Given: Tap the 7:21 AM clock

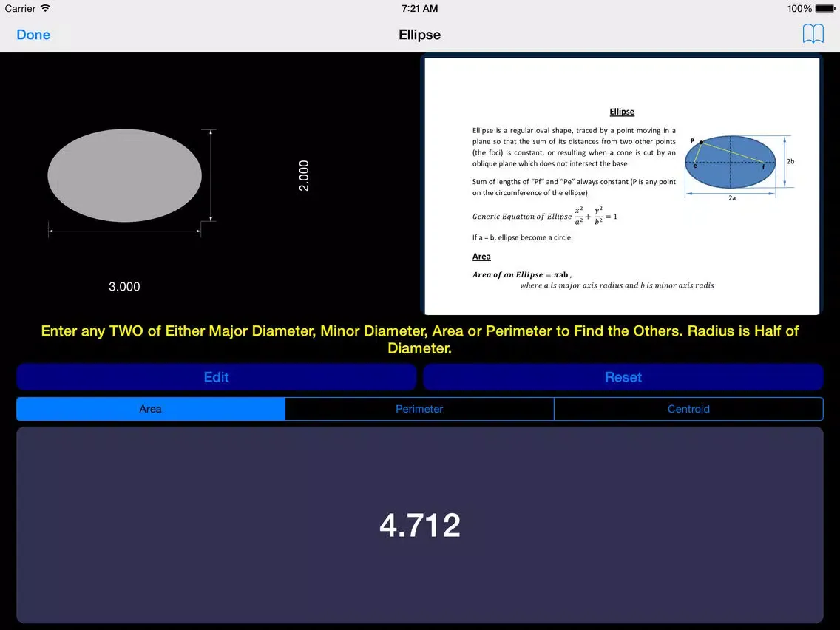Looking at the screenshot, I should (x=420, y=9).
